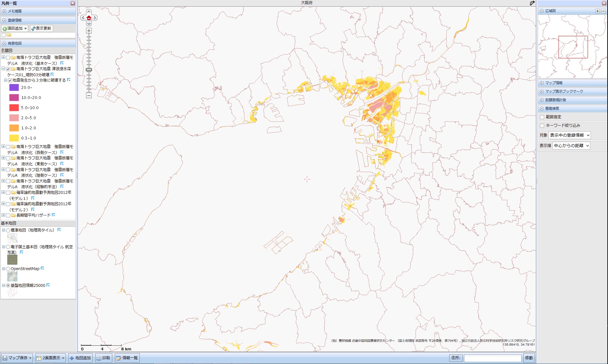Open the 表示順 sort order dropdown

coord(571,146)
